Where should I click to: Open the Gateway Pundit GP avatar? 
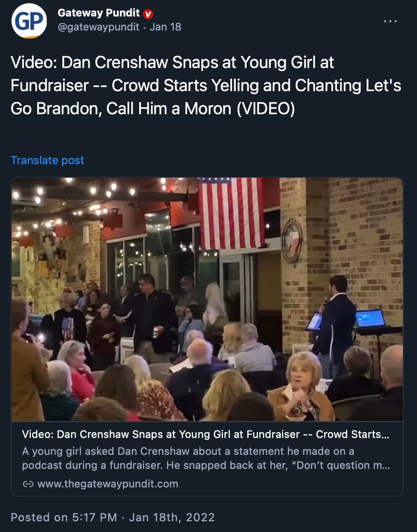[29, 21]
